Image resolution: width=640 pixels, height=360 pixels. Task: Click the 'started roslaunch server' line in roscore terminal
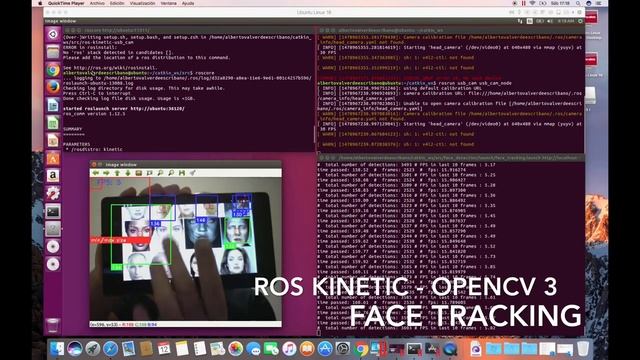(x=124, y=109)
